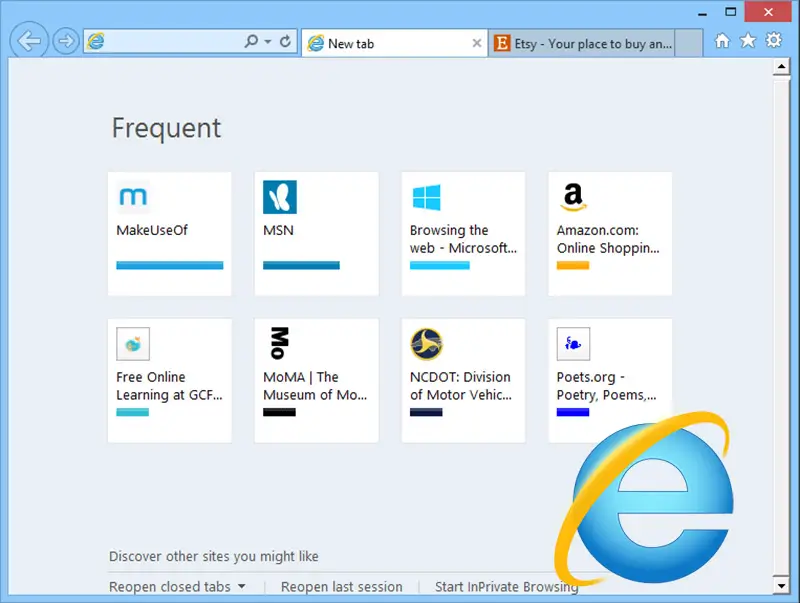Click Start InPrivate Browsing

click(506, 587)
